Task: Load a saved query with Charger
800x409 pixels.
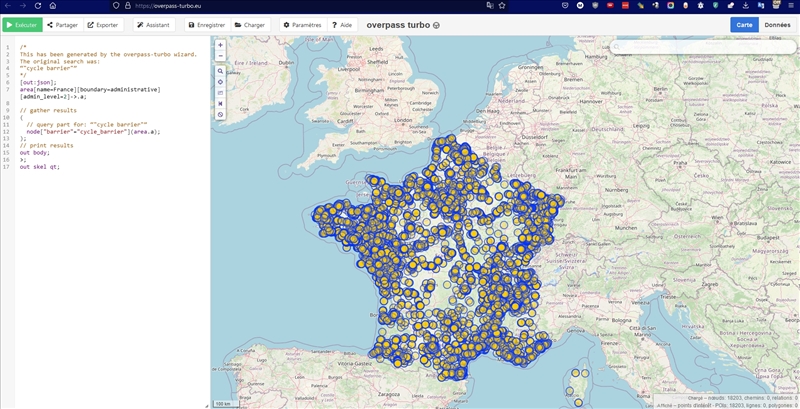Action: click(x=250, y=24)
